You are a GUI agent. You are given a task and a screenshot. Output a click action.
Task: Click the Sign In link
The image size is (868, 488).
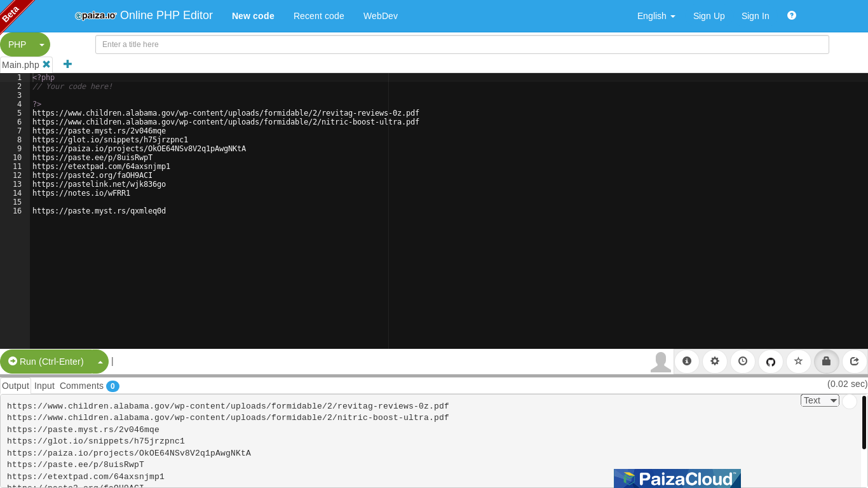pyautogui.click(x=756, y=16)
